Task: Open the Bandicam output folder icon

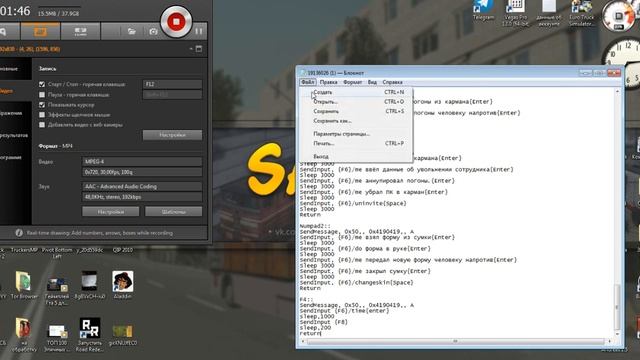Action: [131, 31]
